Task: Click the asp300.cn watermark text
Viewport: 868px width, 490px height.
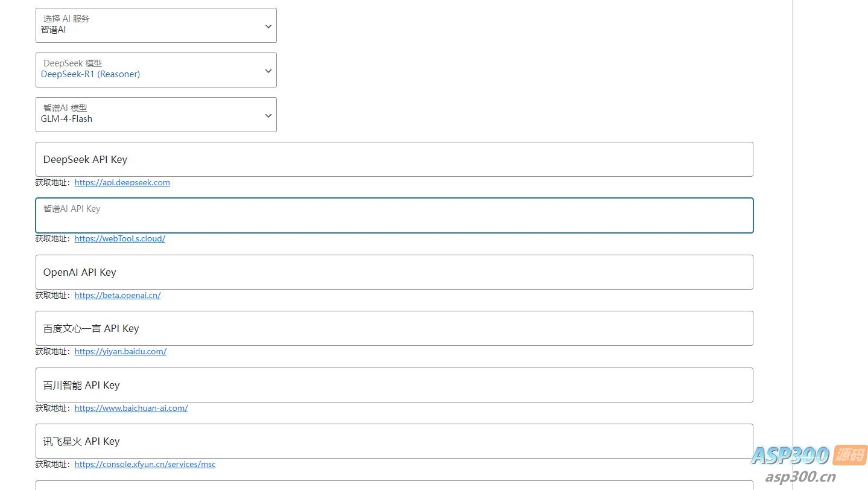Action: coord(800,477)
